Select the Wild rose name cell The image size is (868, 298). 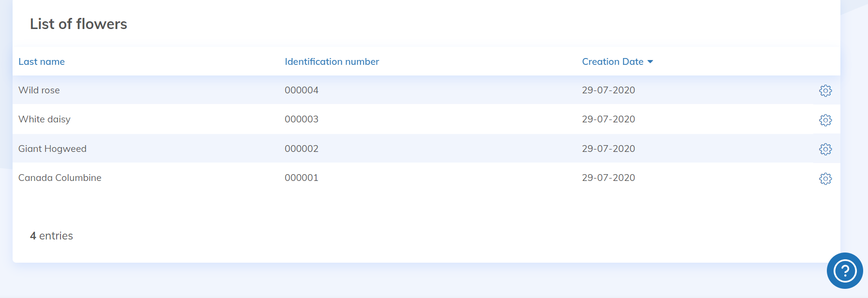click(x=39, y=90)
